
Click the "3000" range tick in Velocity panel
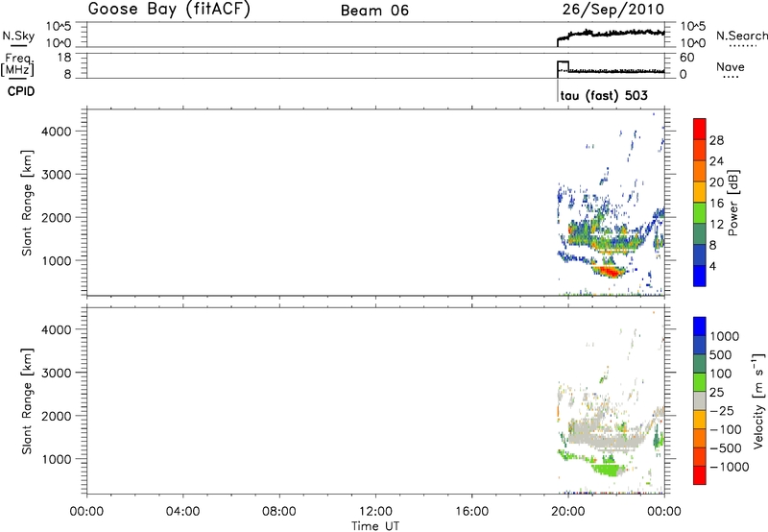(x=57, y=373)
